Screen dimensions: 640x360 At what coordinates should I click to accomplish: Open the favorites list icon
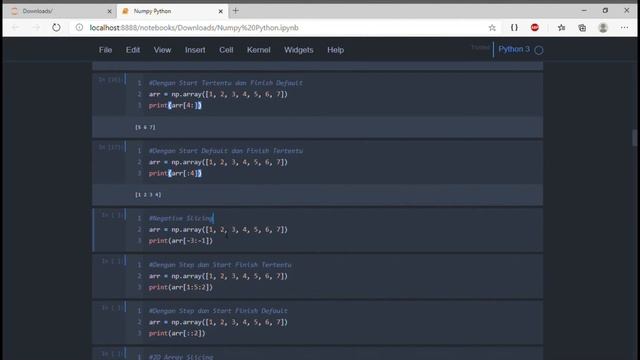click(562, 28)
